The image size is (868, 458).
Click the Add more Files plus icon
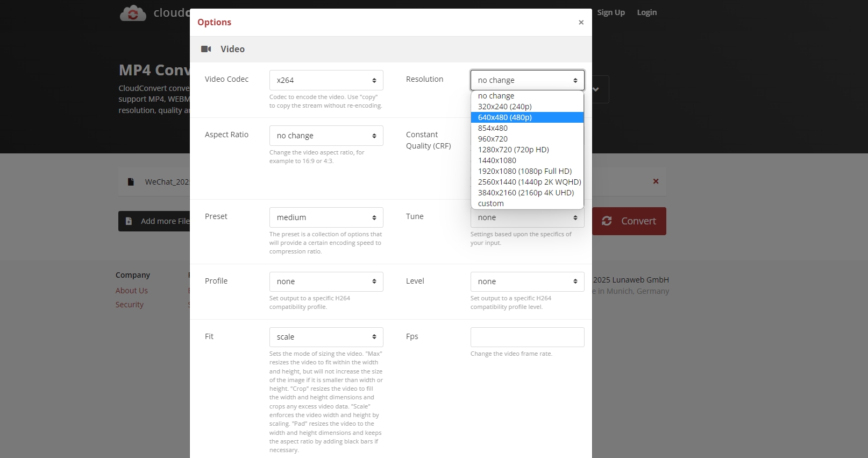click(129, 221)
